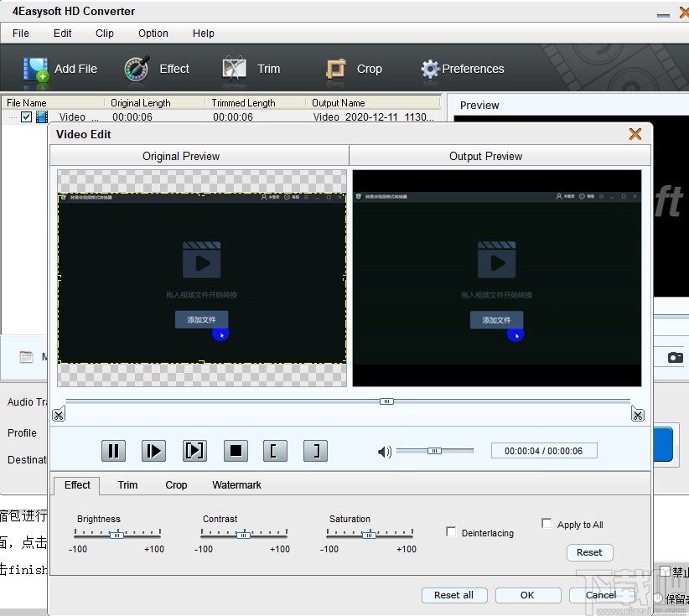Select the Crop toolbar icon
Image resolution: width=689 pixels, height=616 pixels.
(x=335, y=69)
